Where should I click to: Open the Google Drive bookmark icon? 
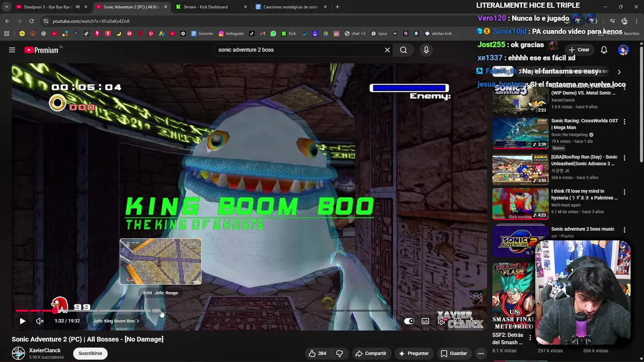[x=326, y=34]
